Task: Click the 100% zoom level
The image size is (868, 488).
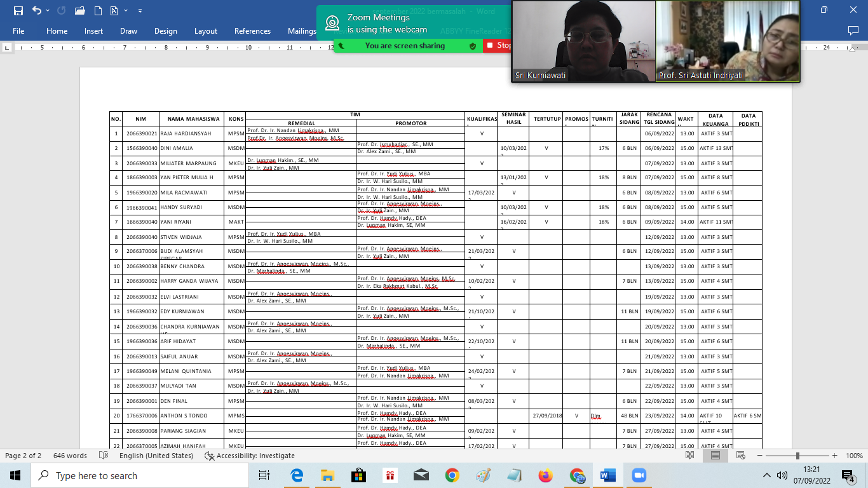Action: [853, 456]
